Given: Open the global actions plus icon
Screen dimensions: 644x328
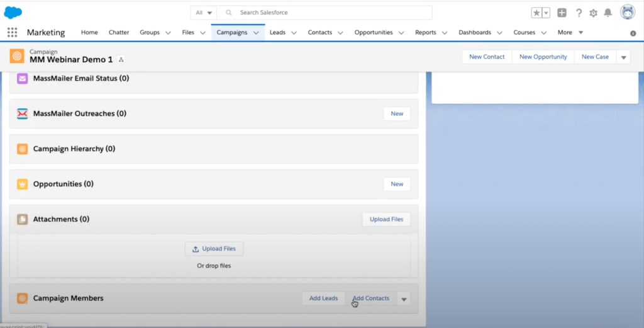Looking at the screenshot, I should pos(562,13).
